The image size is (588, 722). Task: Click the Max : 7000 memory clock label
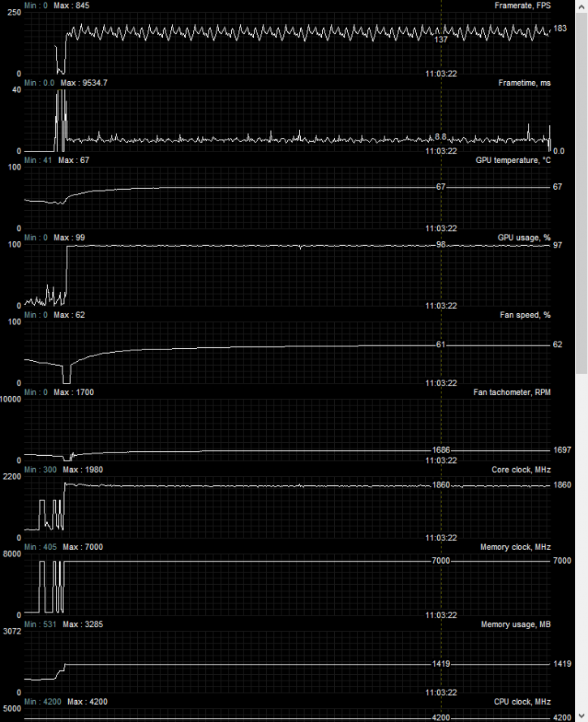[83, 547]
